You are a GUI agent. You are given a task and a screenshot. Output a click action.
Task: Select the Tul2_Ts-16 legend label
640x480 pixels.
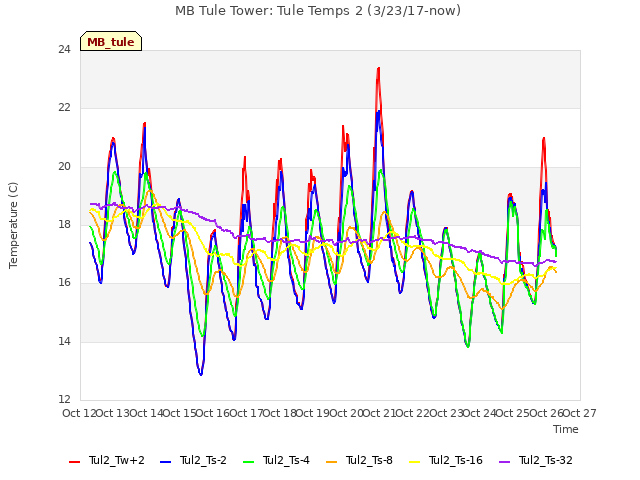click(x=456, y=460)
